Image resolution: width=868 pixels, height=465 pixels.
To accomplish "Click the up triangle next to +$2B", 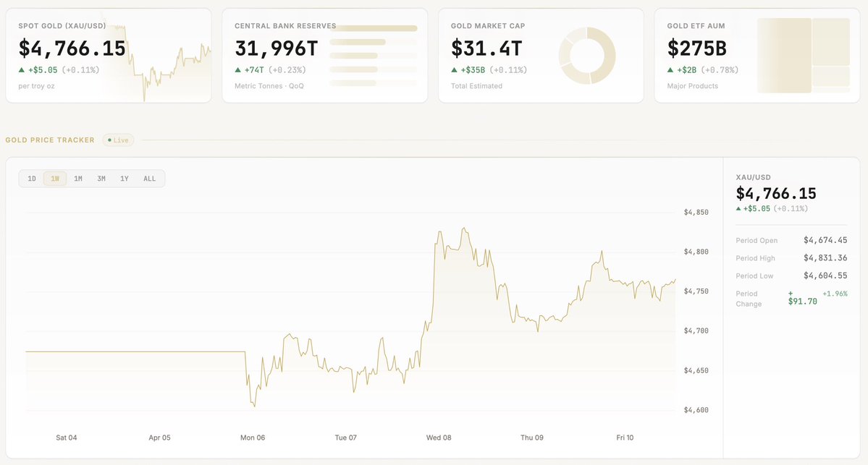I will [x=671, y=70].
